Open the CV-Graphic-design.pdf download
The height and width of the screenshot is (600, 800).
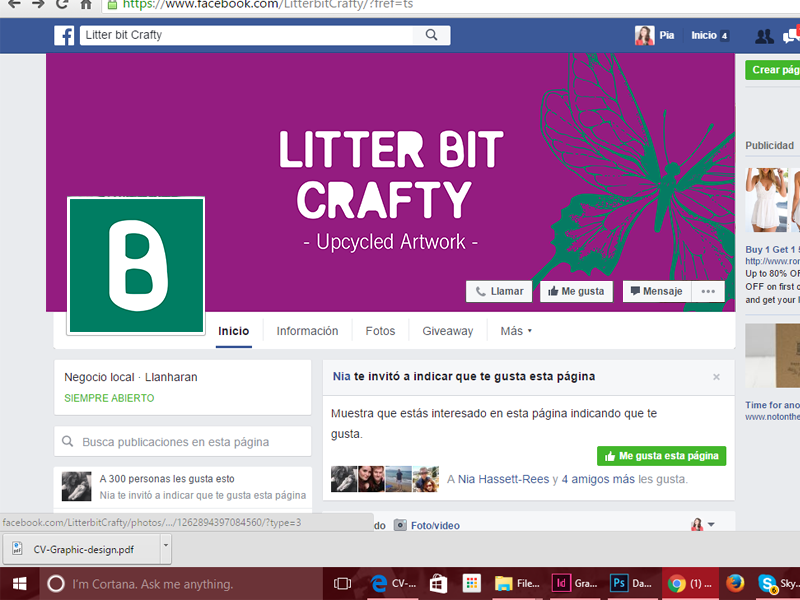click(x=82, y=549)
